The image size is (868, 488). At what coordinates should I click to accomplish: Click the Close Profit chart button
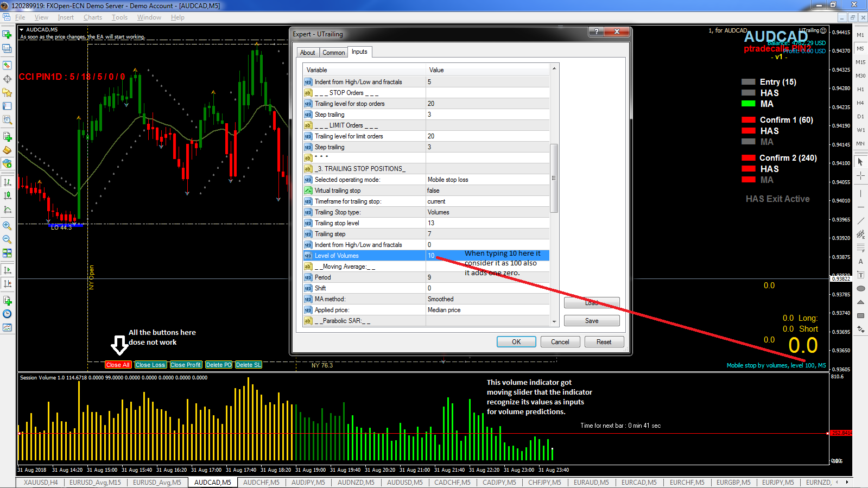[186, 365]
